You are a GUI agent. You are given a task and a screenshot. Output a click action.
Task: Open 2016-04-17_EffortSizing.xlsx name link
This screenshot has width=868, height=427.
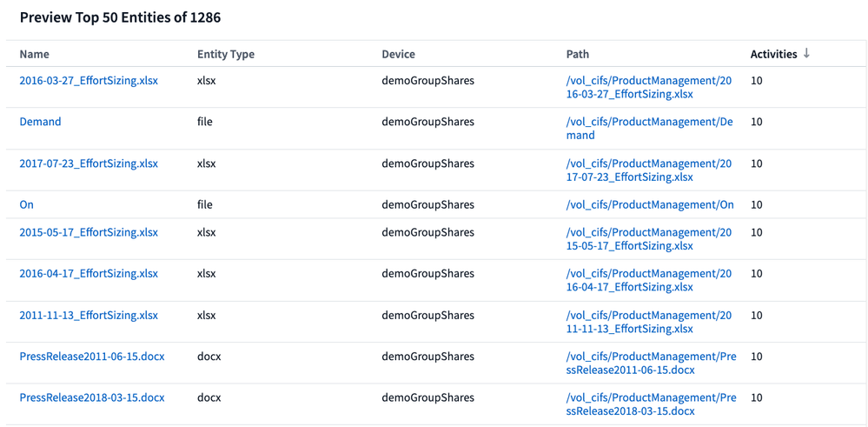click(89, 273)
